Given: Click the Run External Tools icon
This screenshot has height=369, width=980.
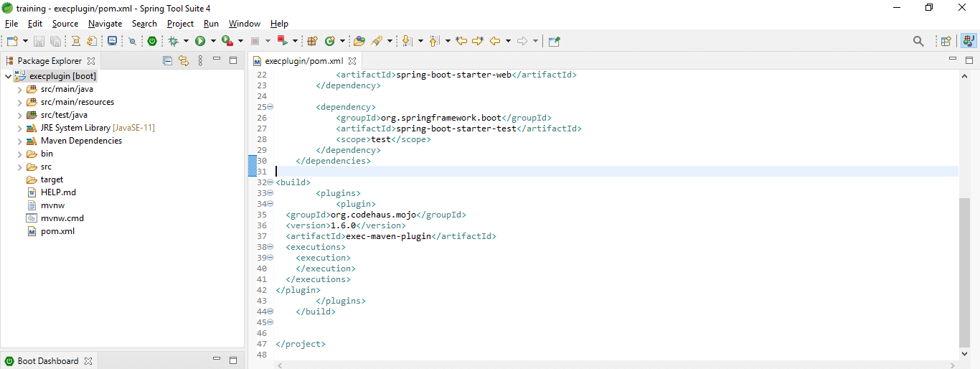Looking at the screenshot, I should click(x=227, y=42).
